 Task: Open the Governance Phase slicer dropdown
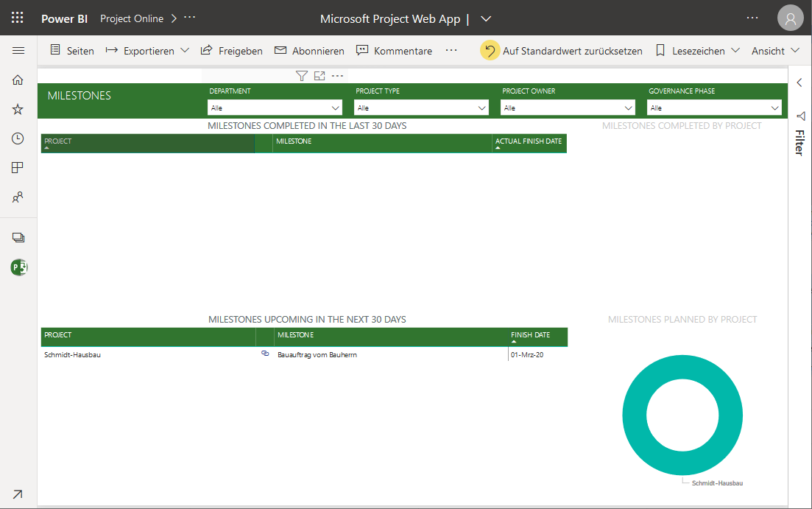[x=714, y=108]
